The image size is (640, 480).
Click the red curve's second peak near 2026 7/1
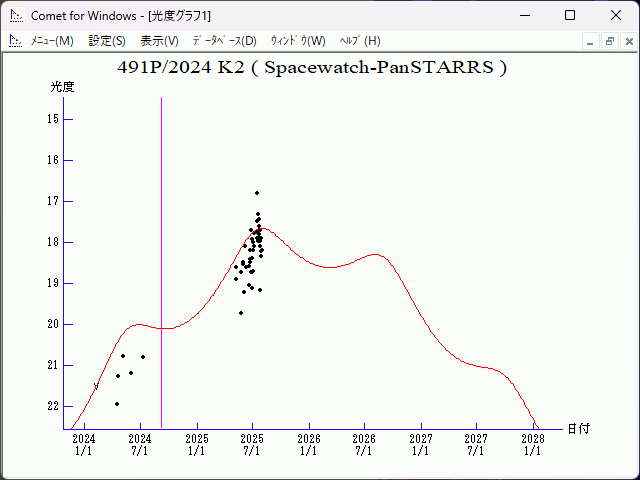(x=375, y=255)
